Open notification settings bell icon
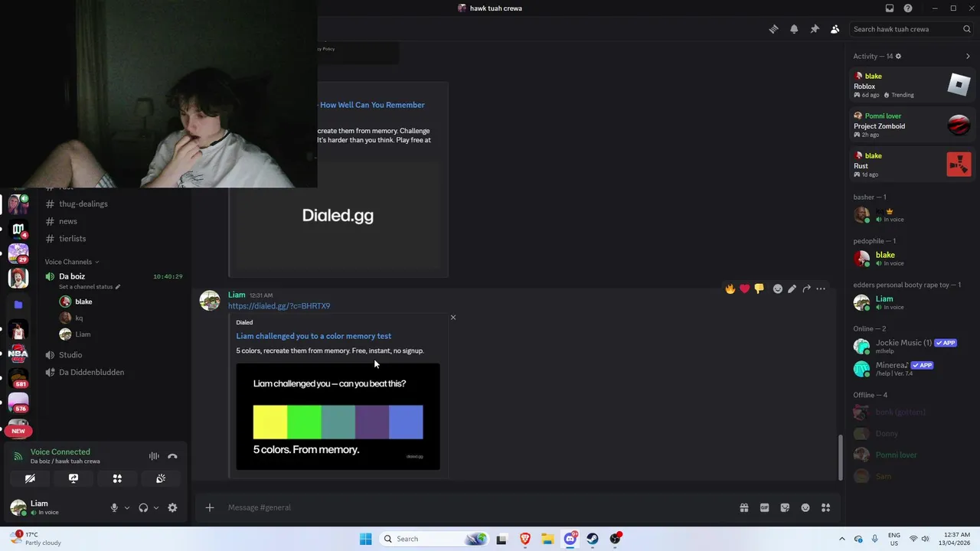This screenshot has width=980, height=551. (x=794, y=29)
